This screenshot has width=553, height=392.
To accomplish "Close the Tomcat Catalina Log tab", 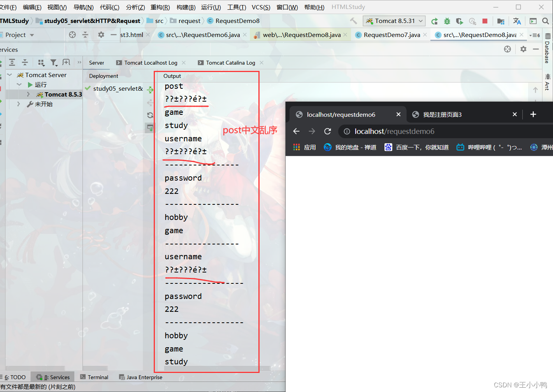I will 262,63.
